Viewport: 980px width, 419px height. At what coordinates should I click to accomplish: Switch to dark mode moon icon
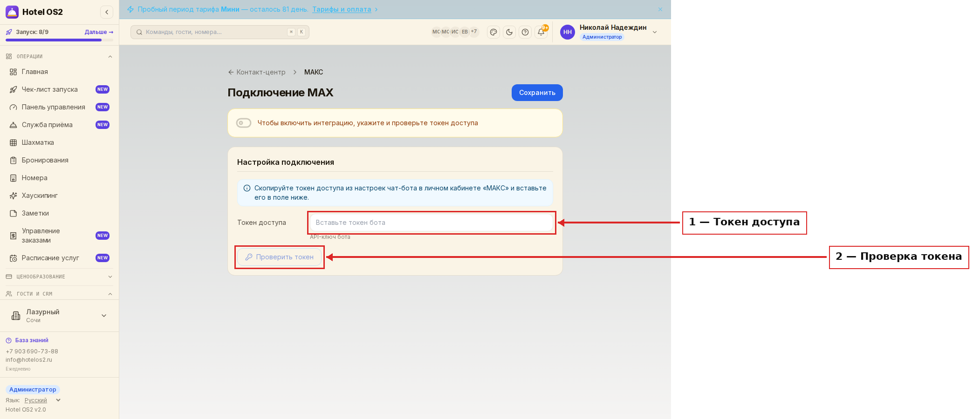click(x=509, y=32)
